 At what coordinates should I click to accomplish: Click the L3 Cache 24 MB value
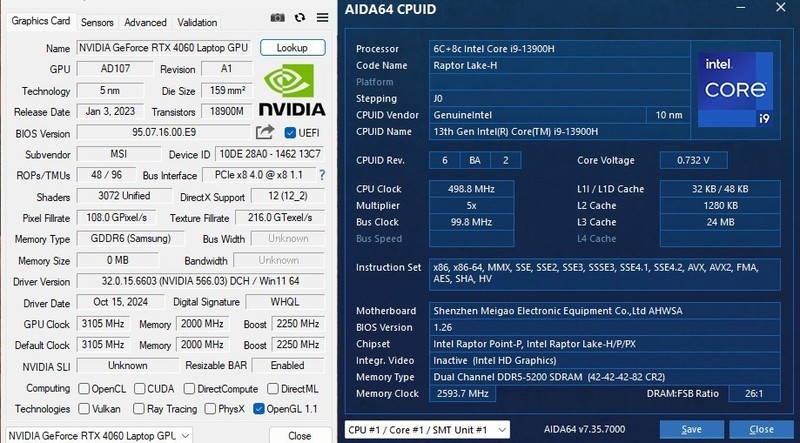(x=720, y=222)
